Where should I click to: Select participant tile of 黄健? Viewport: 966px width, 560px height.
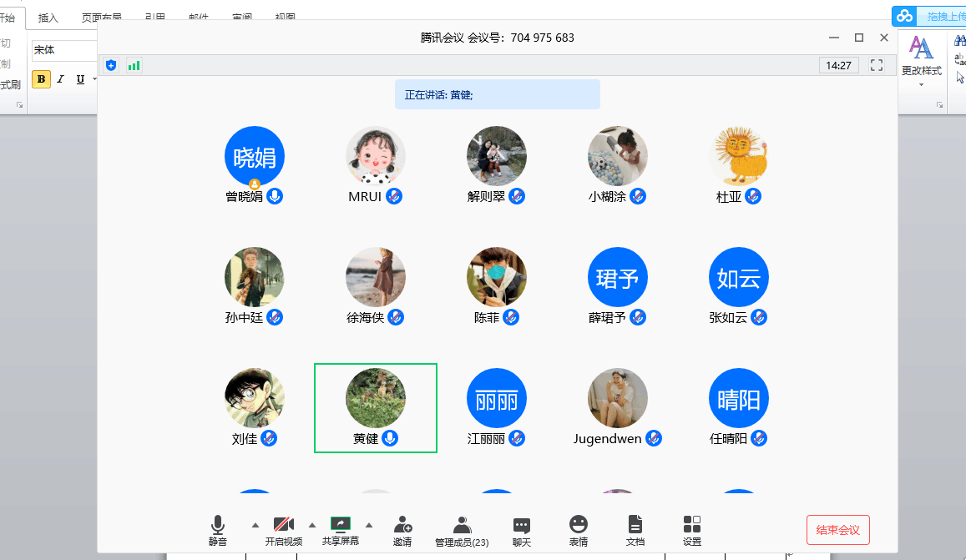[x=376, y=408]
